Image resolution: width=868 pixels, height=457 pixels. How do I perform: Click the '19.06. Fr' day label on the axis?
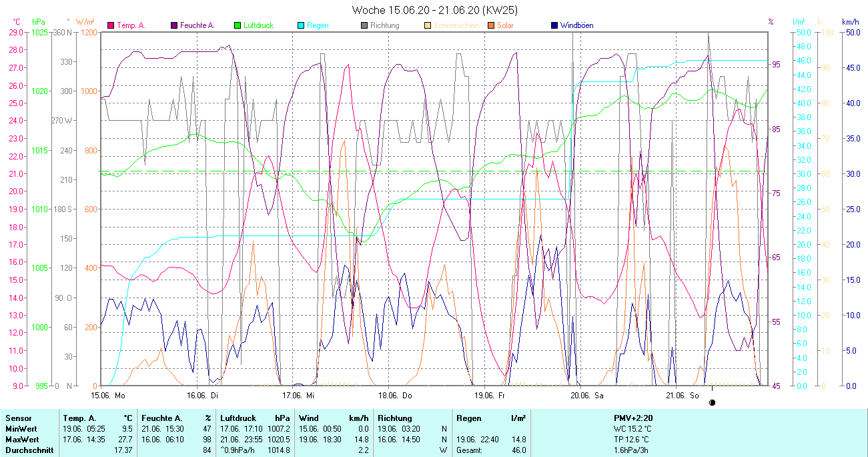coord(491,395)
